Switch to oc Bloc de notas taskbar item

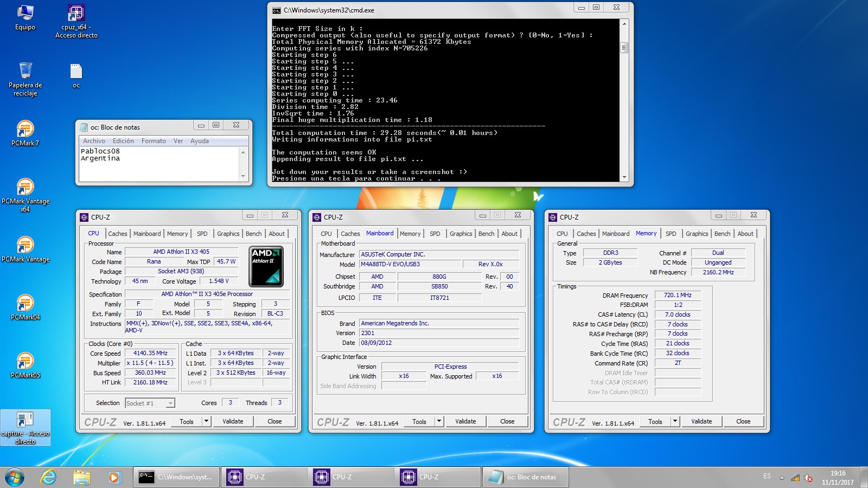coord(525,477)
